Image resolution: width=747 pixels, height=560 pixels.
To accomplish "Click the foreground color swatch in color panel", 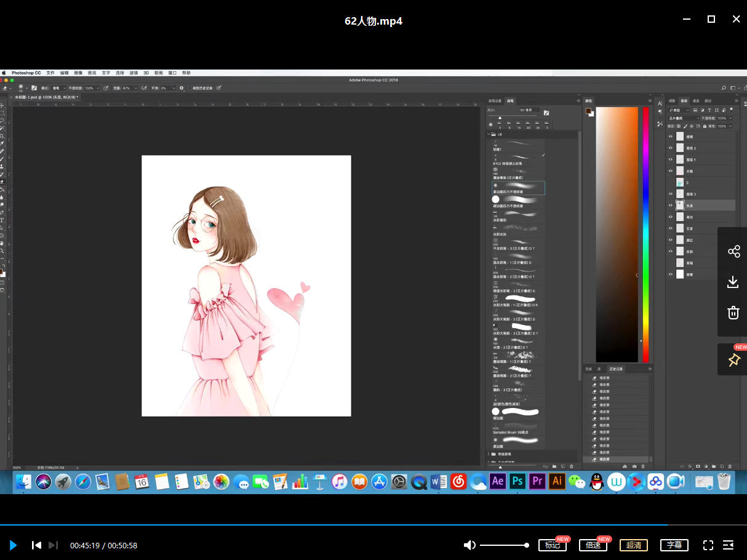I will click(588, 111).
